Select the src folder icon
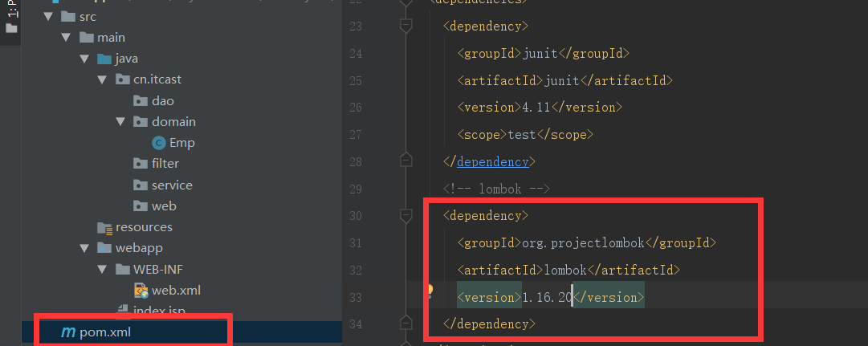 tap(68, 17)
